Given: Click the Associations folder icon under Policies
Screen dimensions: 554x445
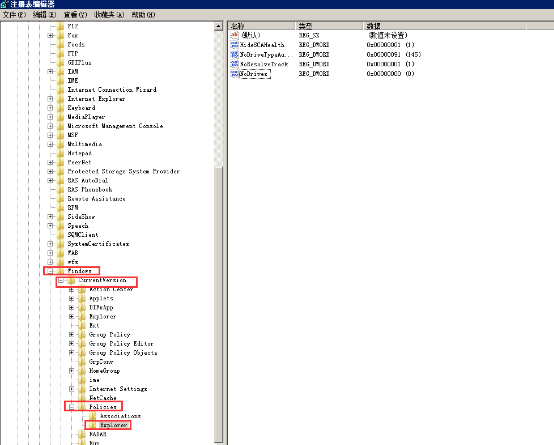Looking at the screenshot, I should (x=93, y=416).
